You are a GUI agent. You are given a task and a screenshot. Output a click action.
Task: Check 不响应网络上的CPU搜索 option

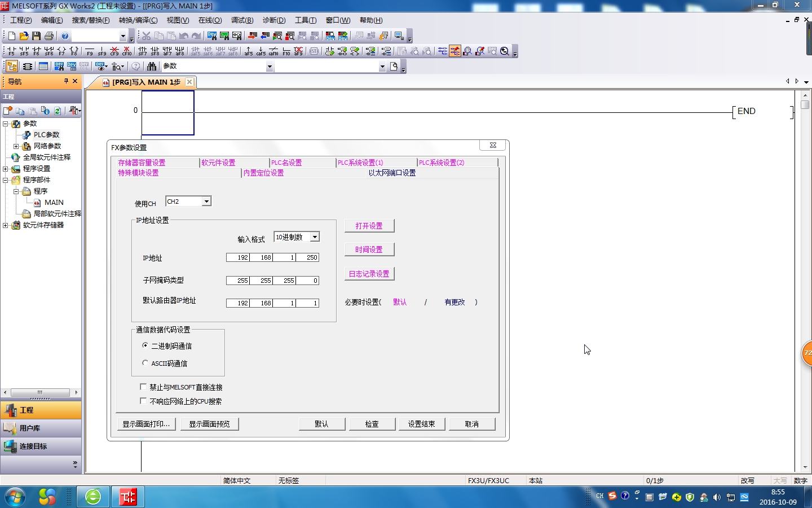pyautogui.click(x=143, y=401)
